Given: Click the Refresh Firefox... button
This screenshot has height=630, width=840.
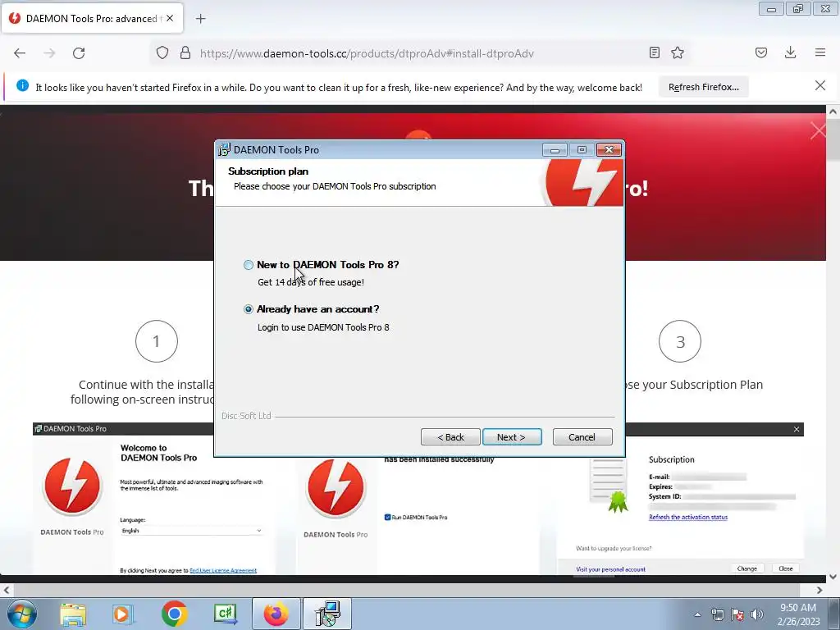Looking at the screenshot, I should [x=703, y=87].
